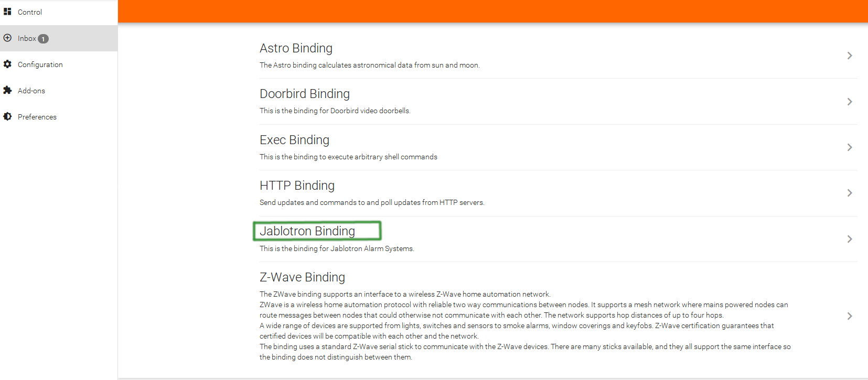Viewport: 868px width, 380px height.
Task: Open the Inbox menu item
Action: [x=59, y=38]
